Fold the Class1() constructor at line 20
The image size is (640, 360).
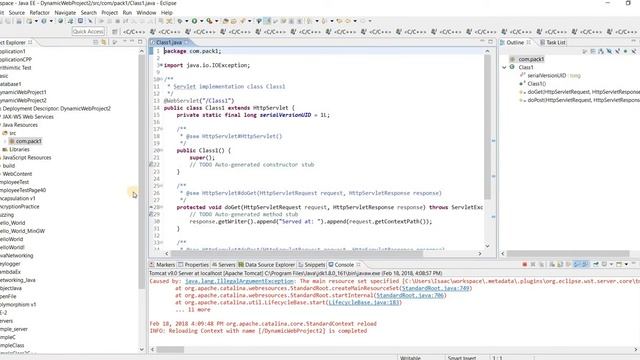point(162,150)
